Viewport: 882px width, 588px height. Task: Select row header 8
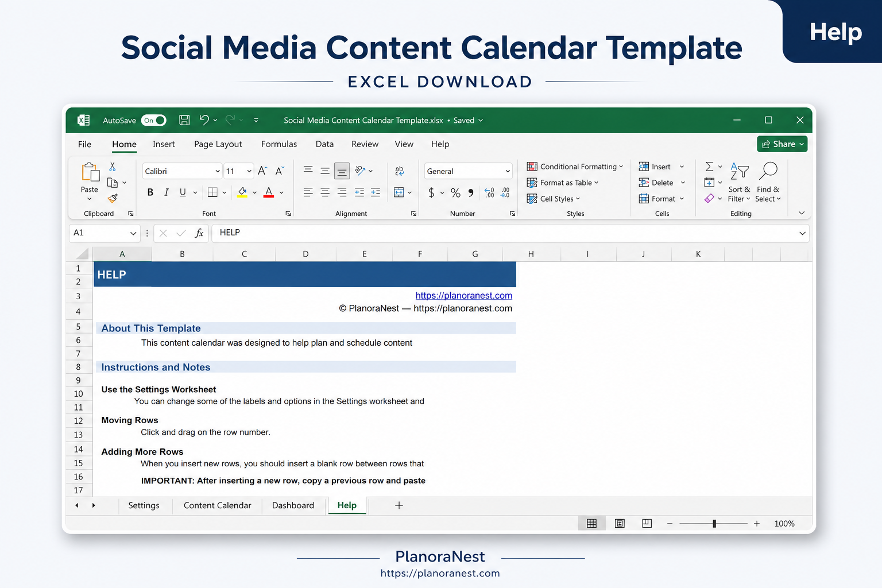pyautogui.click(x=79, y=367)
